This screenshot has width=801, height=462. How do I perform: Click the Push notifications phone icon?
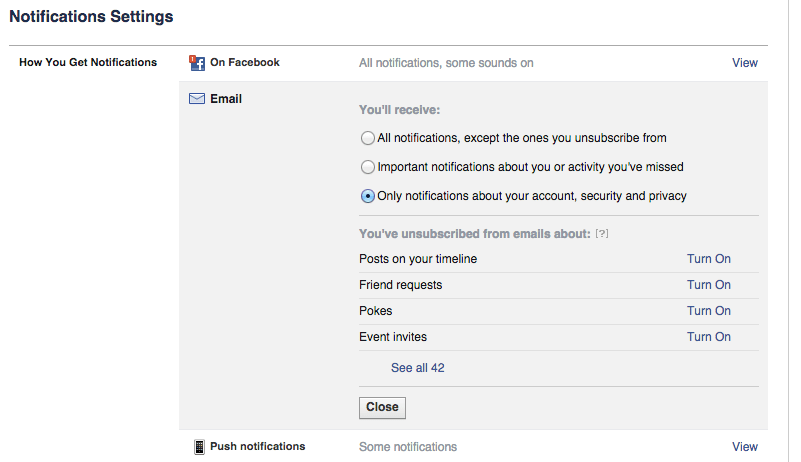(199, 447)
